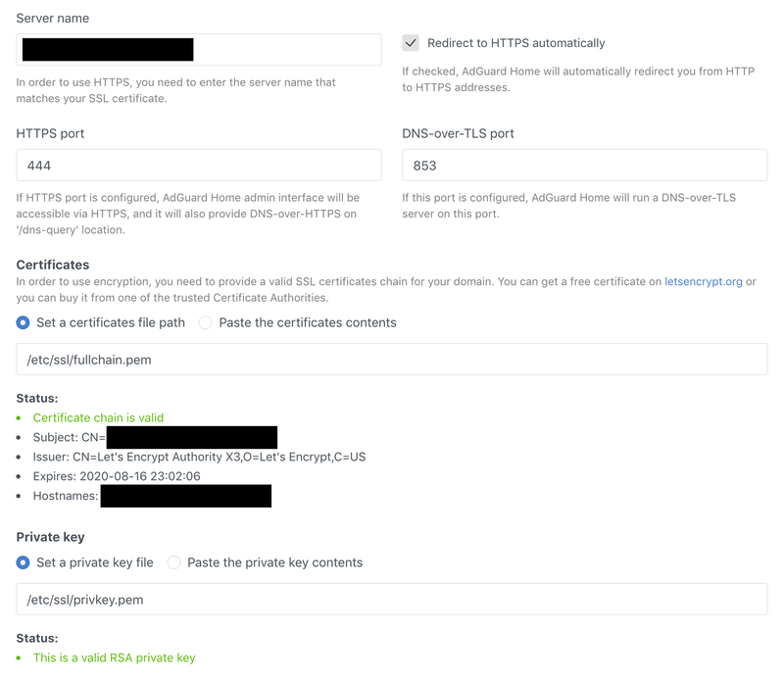Click the Let's Encrypt Issuer line
Viewport: 784px width, 680px height.
click(200, 457)
